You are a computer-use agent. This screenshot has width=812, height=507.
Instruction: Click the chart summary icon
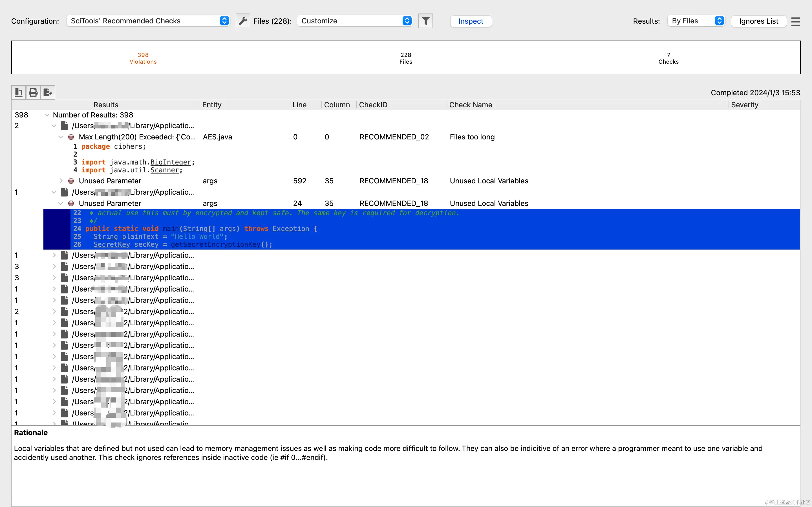pyautogui.click(x=19, y=92)
